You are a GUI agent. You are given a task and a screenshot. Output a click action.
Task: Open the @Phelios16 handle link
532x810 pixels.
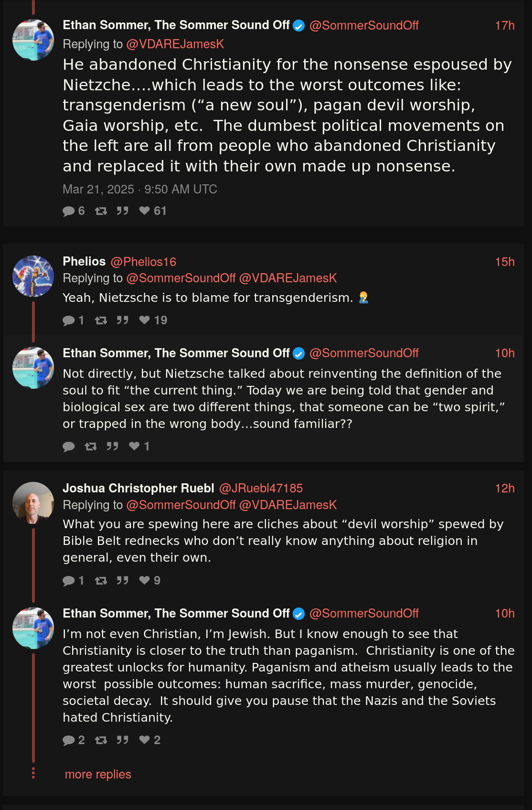pos(143,262)
